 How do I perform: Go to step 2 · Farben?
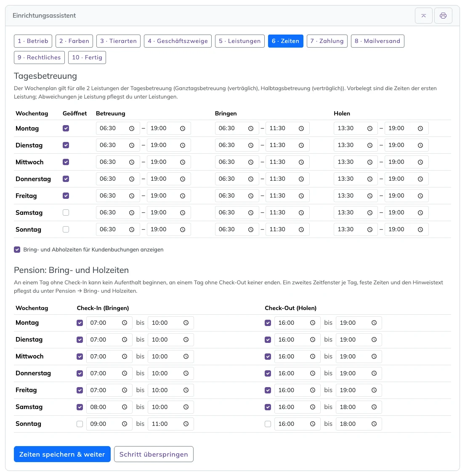[74, 41]
